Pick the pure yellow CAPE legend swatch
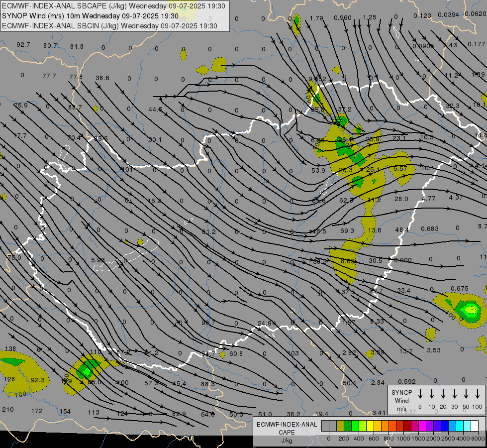 tap(370, 426)
